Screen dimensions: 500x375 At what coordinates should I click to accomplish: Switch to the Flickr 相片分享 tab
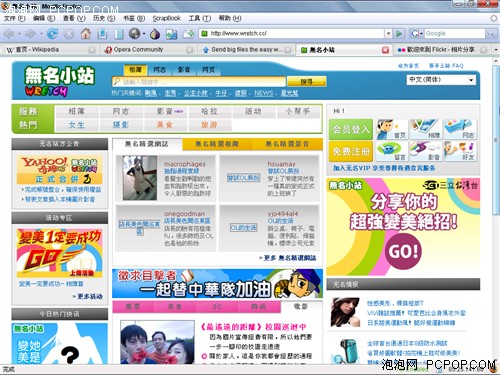(x=442, y=50)
